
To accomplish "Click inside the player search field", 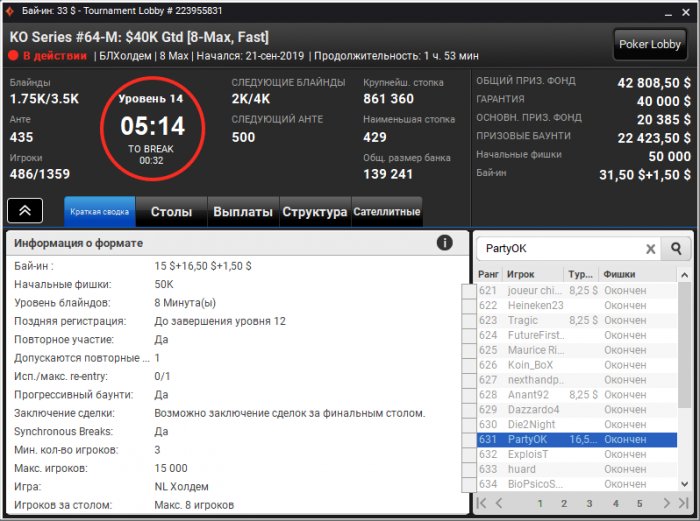I will [x=557, y=249].
